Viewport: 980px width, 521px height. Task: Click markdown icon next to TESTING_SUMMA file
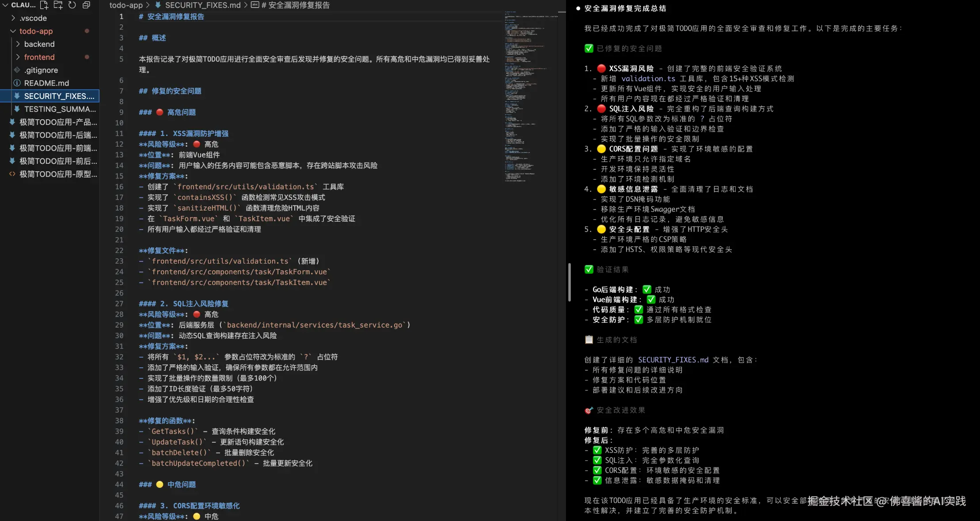[17, 109]
